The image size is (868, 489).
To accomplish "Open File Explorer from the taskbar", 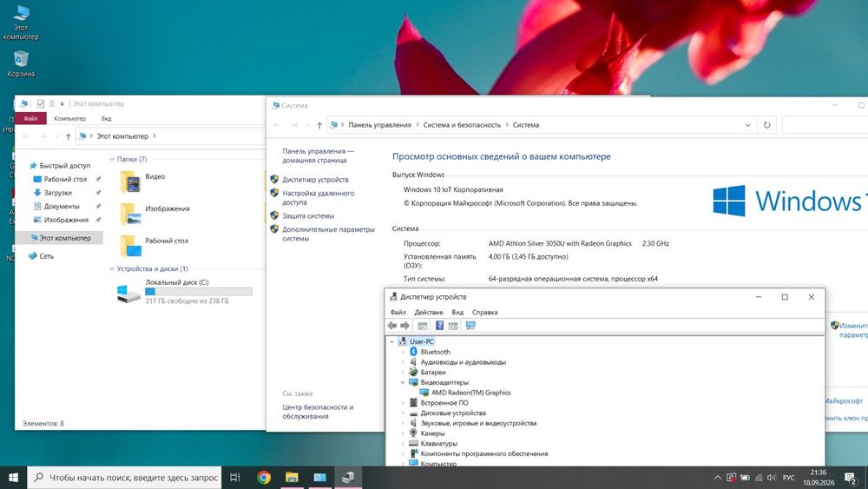I will pos(292,478).
